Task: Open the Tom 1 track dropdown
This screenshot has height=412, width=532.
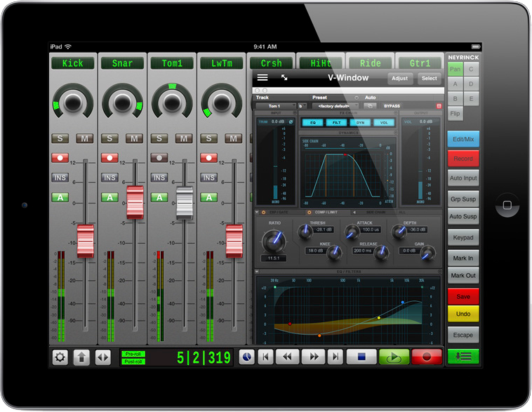Action: pos(276,106)
